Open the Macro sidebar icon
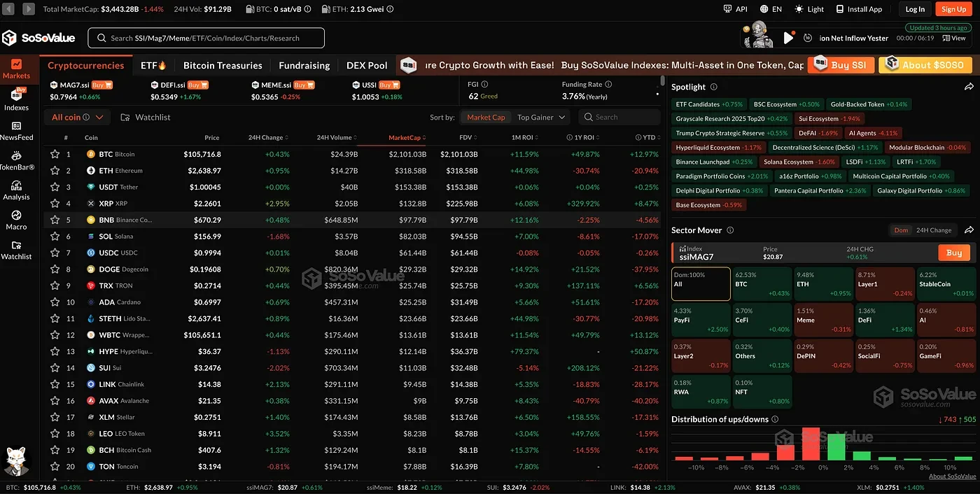Image resolution: width=980 pixels, height=494 pixels. click(x=16, y=220)
